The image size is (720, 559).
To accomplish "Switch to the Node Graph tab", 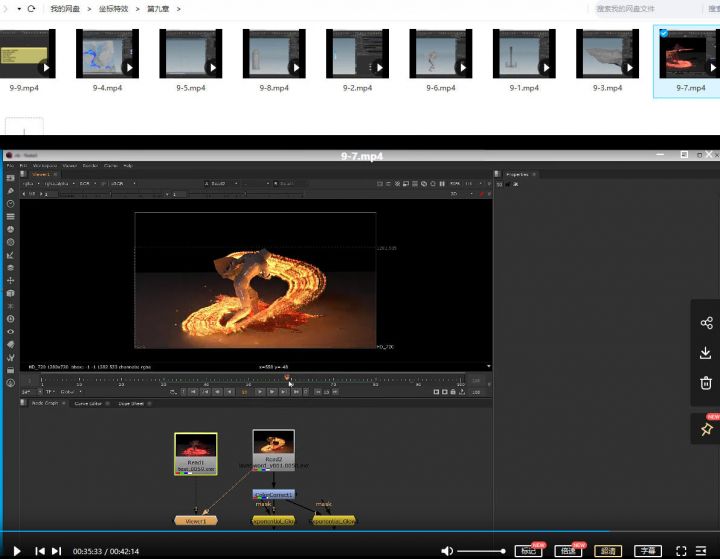I will [45, 403].
